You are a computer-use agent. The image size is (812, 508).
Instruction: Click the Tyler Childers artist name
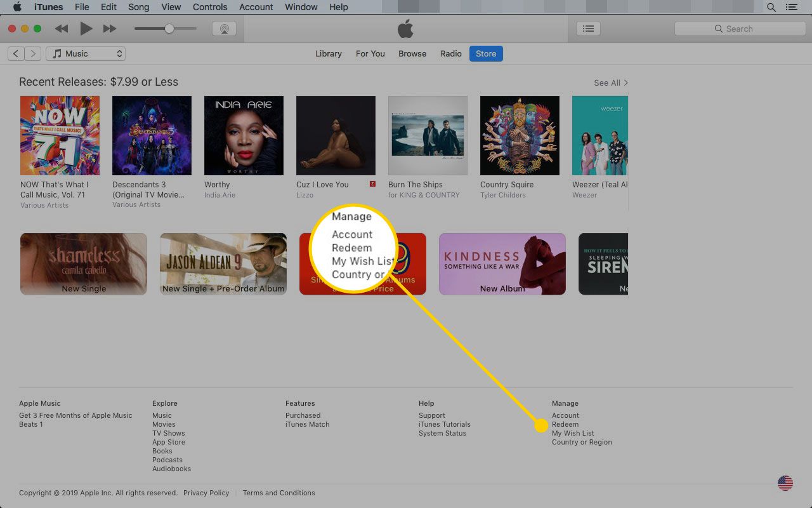tap(503, 195)
